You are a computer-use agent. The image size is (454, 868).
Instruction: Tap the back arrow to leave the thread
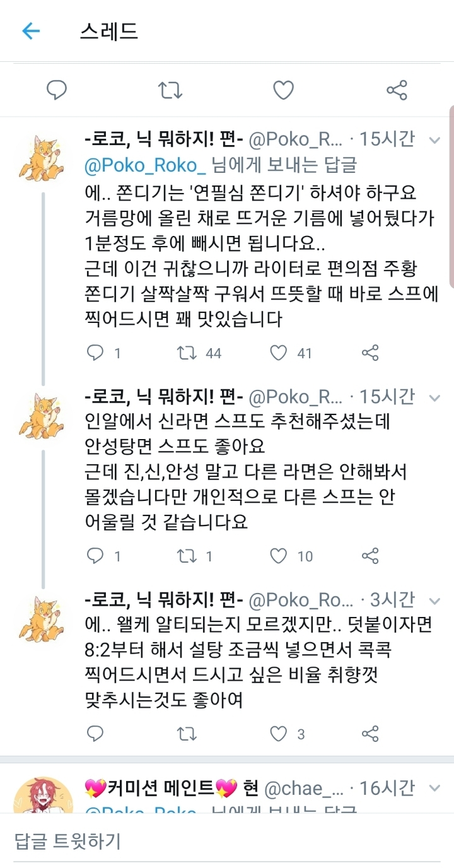point(31,31)
